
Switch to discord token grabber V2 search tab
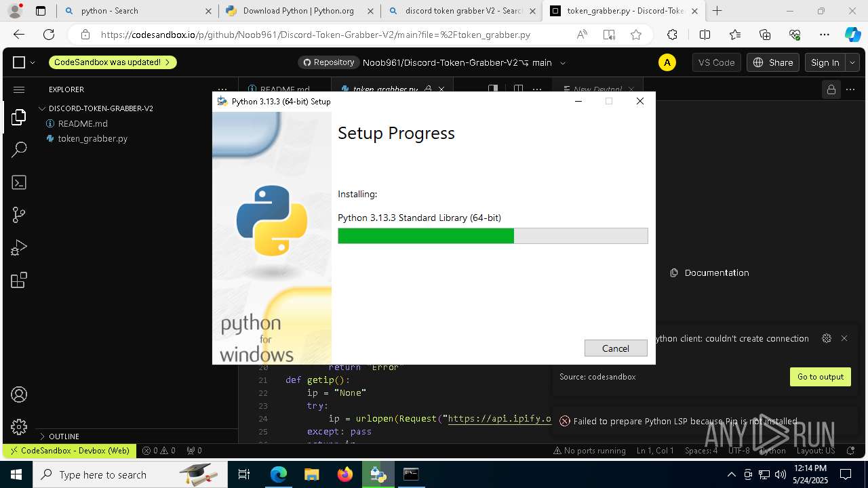pos(461,11)
